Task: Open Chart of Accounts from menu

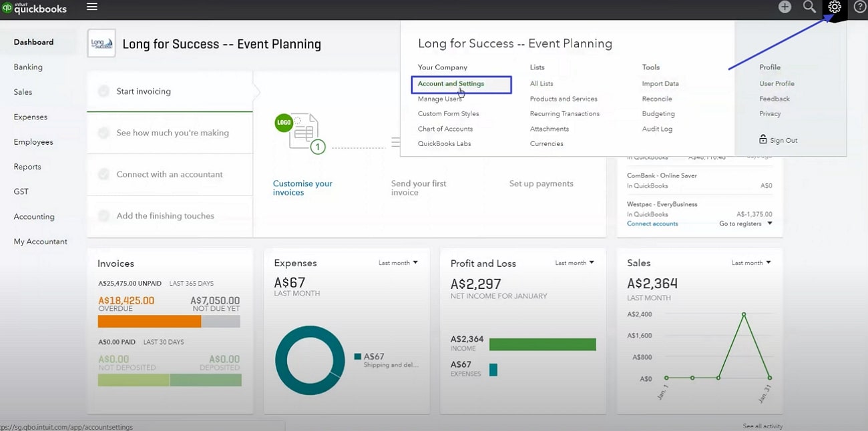Action: point(445,129)
